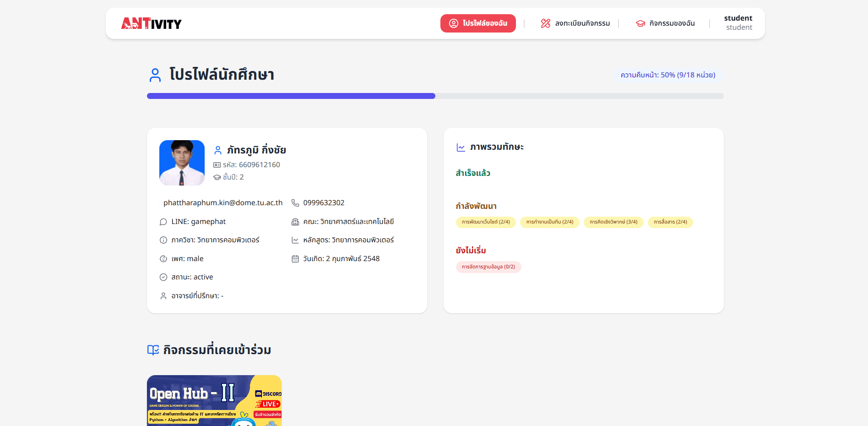868x426 pixels.
Task: Click the skills overview chart icon
Action: (x=461, y=147)
